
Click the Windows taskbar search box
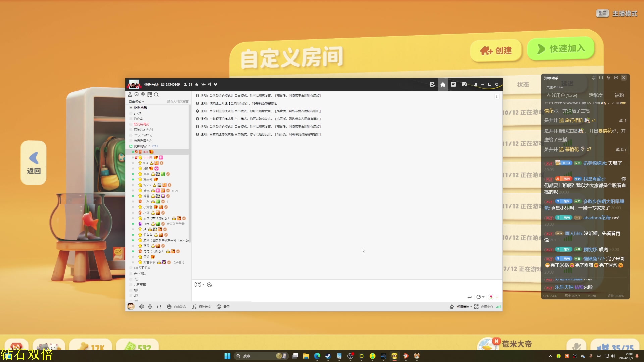pos(261,356)
